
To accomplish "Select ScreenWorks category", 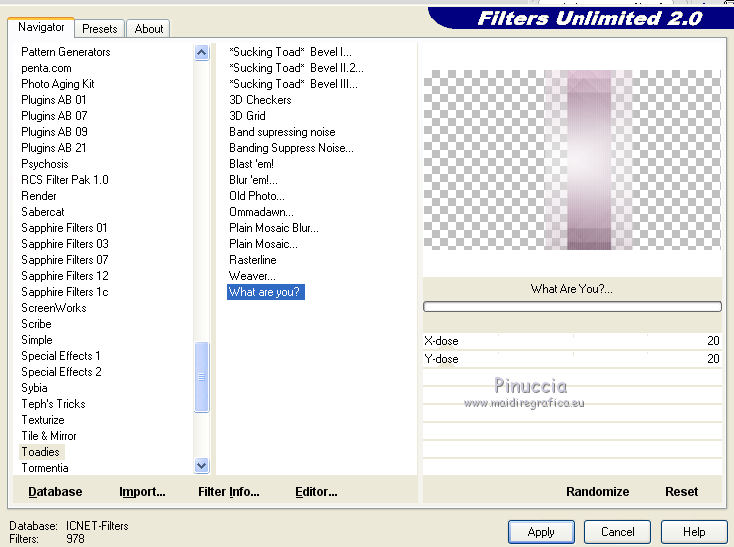I will (53, 308).
